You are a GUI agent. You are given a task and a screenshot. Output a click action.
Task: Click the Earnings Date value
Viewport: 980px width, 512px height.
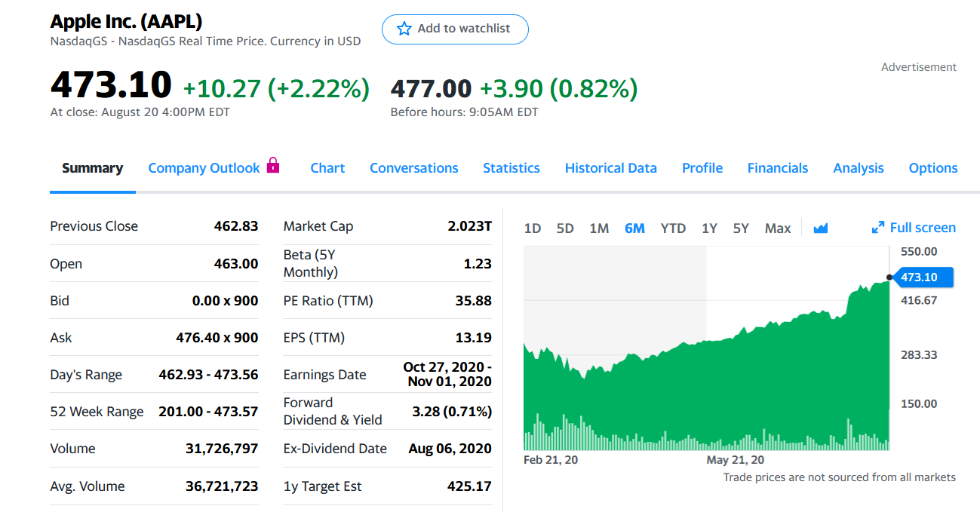447,375
